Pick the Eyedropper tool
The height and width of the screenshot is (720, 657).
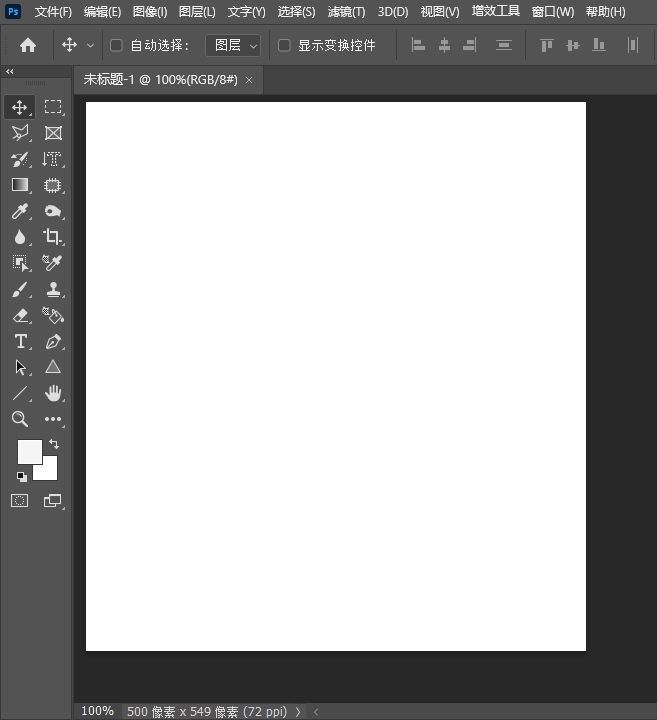tap(20, 211)
